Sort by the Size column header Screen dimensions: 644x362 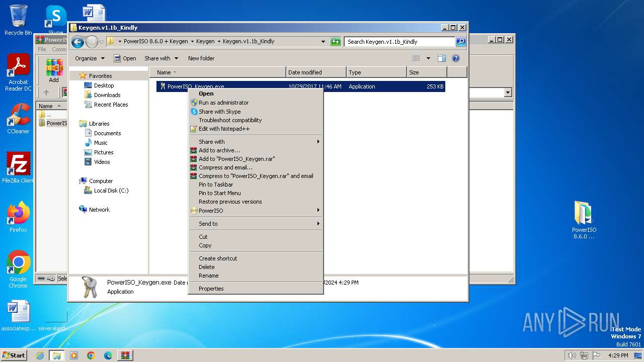[427, 72]
